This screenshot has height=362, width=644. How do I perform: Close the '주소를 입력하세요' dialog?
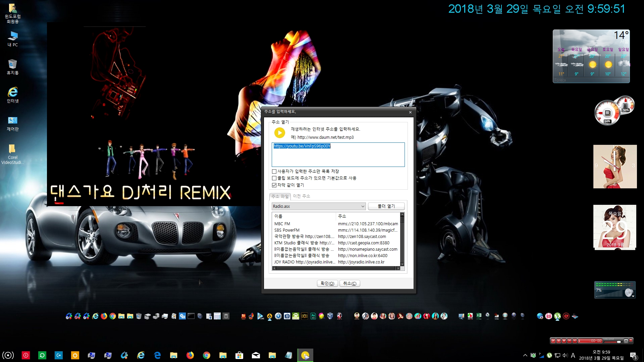point(410,112)
